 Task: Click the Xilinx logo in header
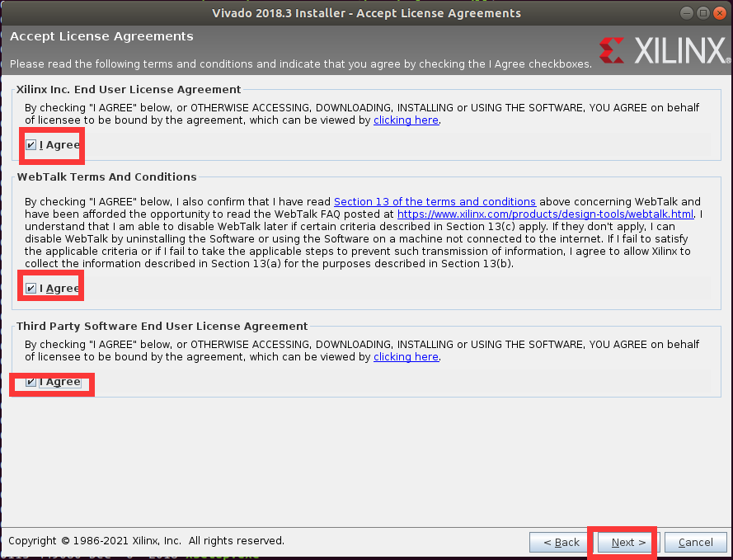(x=665, y=50)
